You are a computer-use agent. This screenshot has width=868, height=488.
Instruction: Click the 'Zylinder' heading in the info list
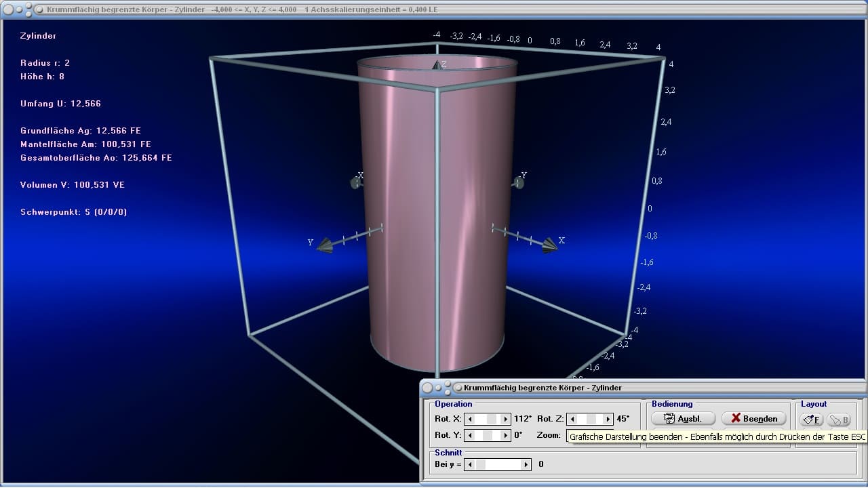(39, 36)
